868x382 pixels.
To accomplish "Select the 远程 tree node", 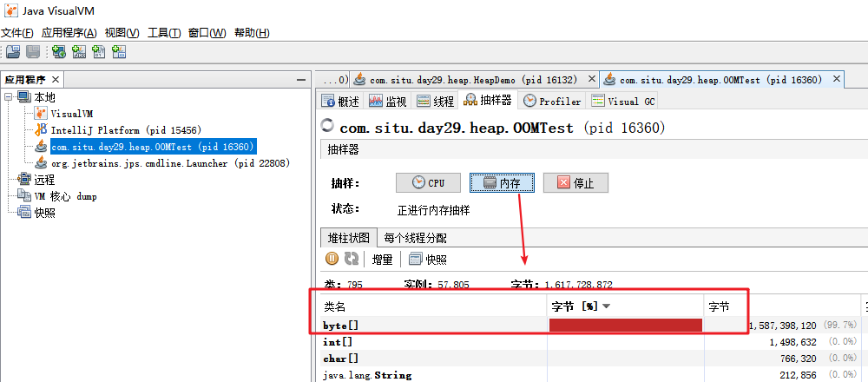I will (44, 180).
